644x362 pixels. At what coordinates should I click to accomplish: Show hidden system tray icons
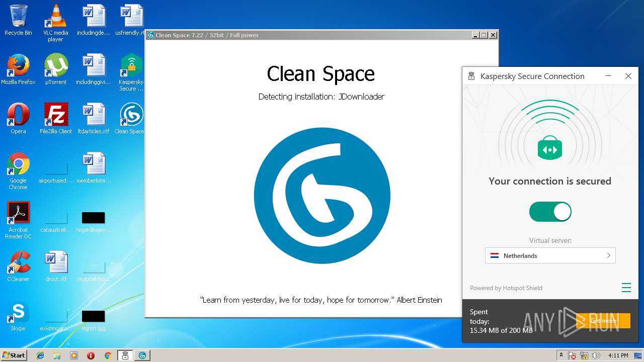(x=561, y=355)
